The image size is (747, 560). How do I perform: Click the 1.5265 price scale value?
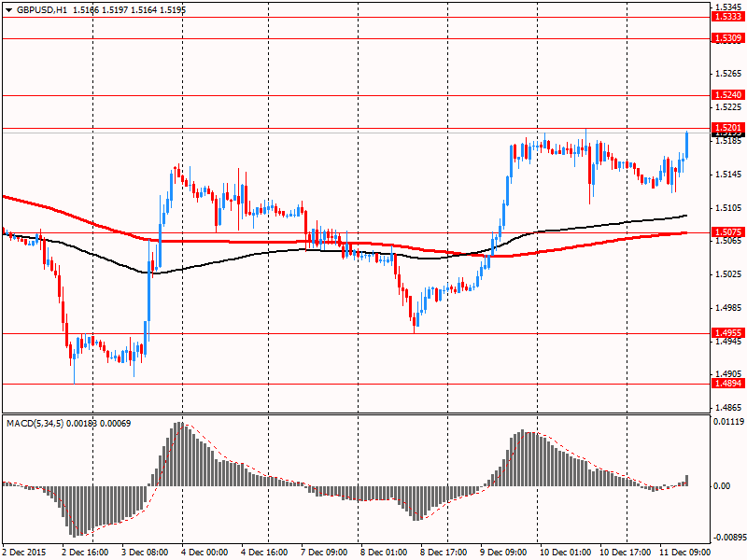click(x=729, y=74)
